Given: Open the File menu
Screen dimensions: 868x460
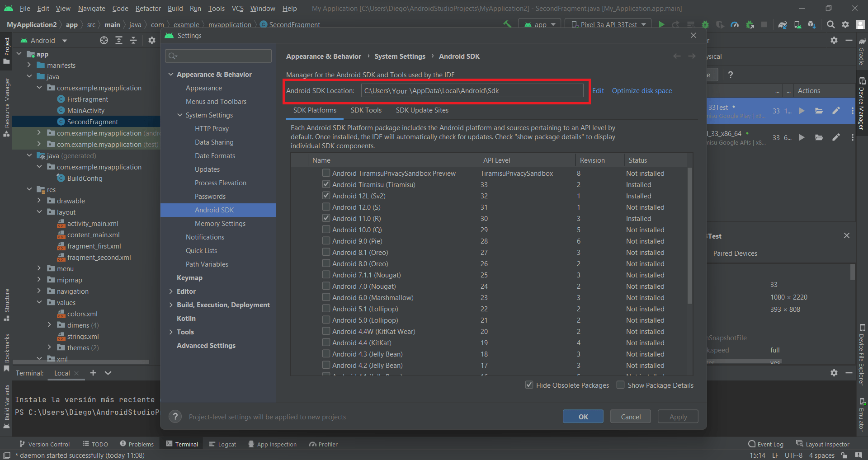Looking at the screenshot, I should click(25, 8).
